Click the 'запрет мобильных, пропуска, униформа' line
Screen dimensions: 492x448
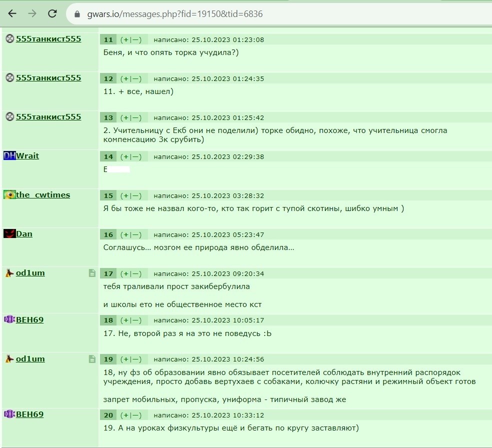pos(224,399)
